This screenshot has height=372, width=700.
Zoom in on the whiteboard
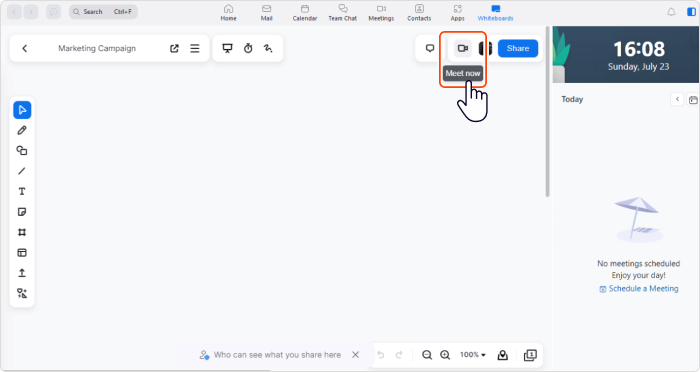pos(445,355)
